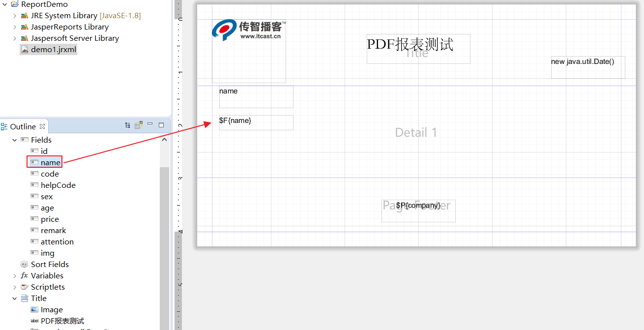
Task: Click the Variables fx icon
Action: click(24, 275)
